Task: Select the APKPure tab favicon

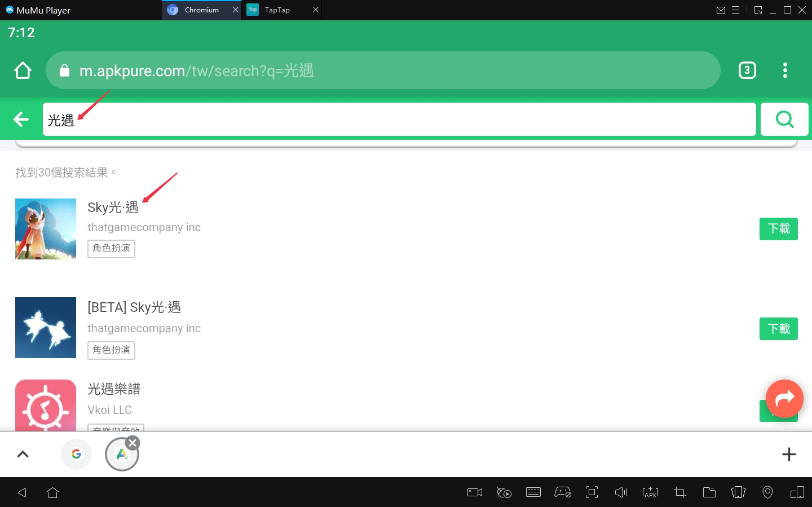Action: click(x=122, y=454)
